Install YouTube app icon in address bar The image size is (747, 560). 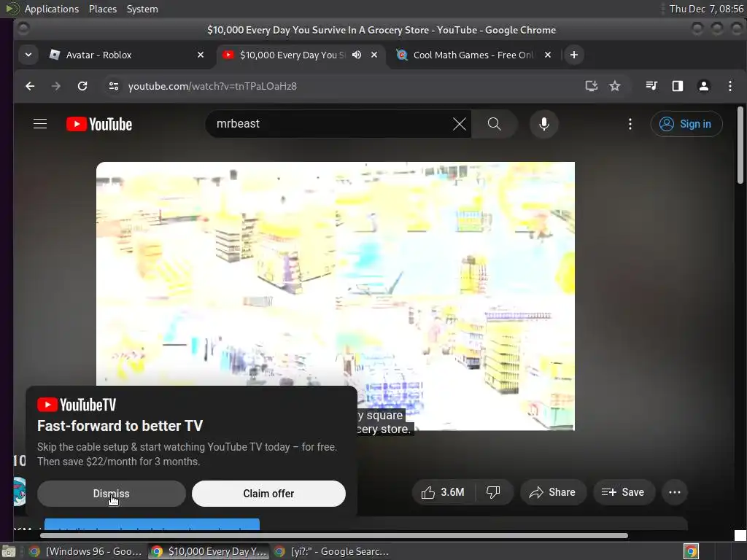tap(591, 86)
